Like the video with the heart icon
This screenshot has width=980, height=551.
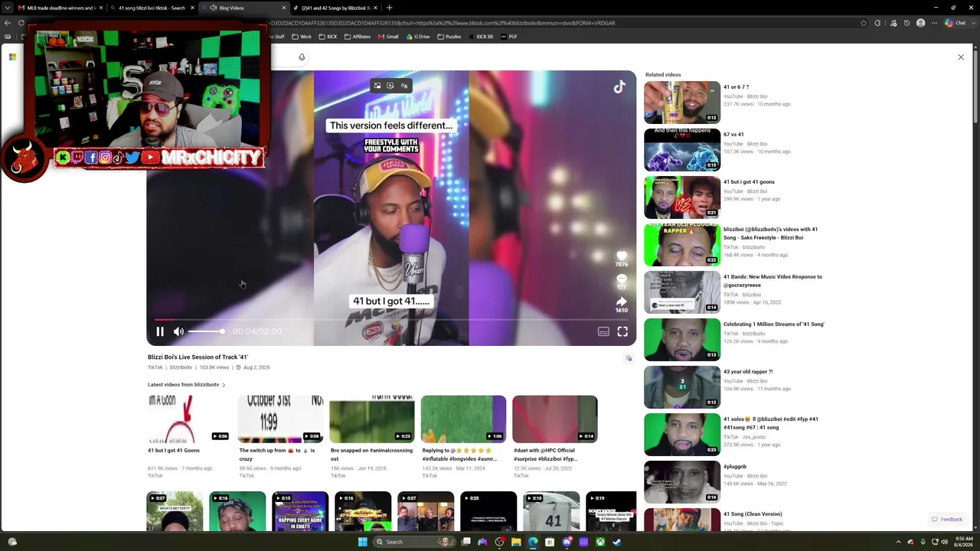622,256
